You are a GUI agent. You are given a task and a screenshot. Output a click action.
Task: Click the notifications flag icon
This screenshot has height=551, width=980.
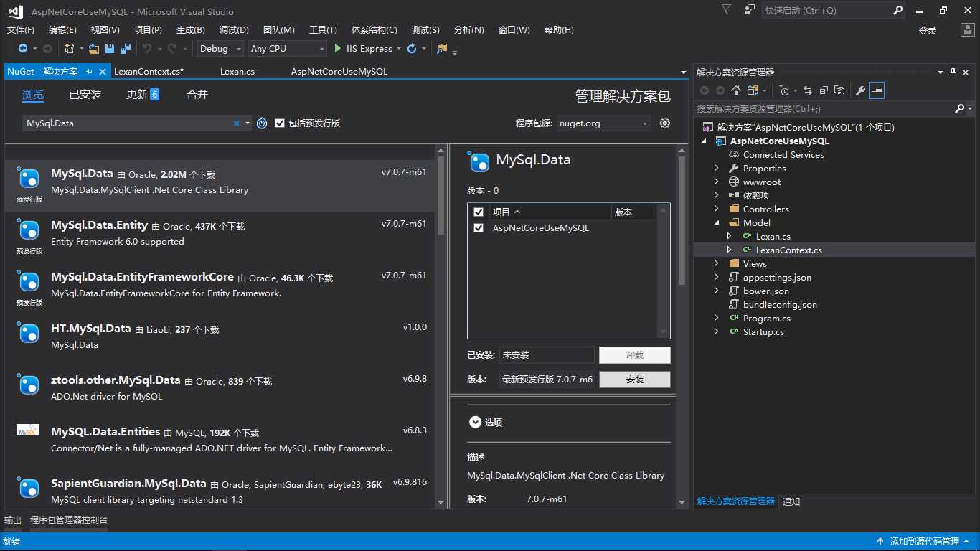(727, 10)
